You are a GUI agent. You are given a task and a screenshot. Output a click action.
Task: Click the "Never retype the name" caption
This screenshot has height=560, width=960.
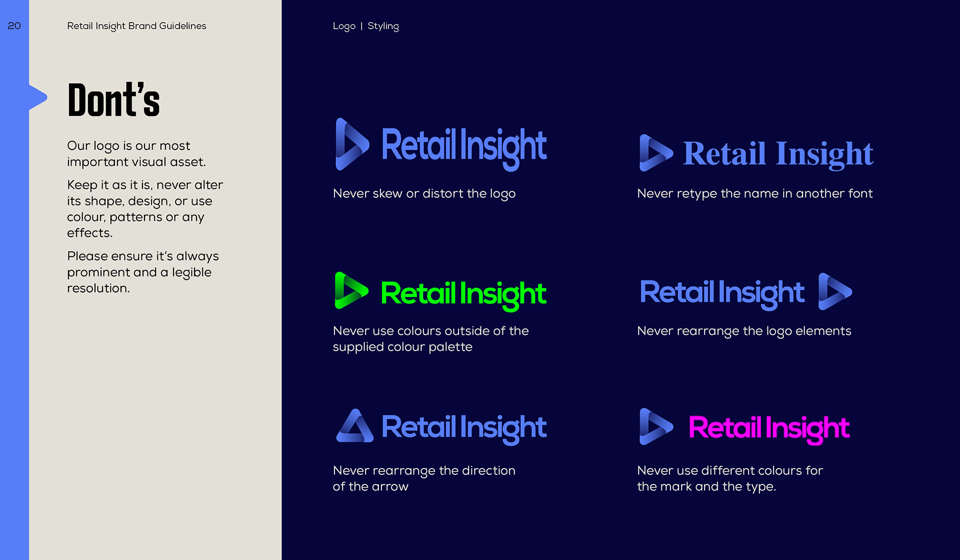click(754, 193)
